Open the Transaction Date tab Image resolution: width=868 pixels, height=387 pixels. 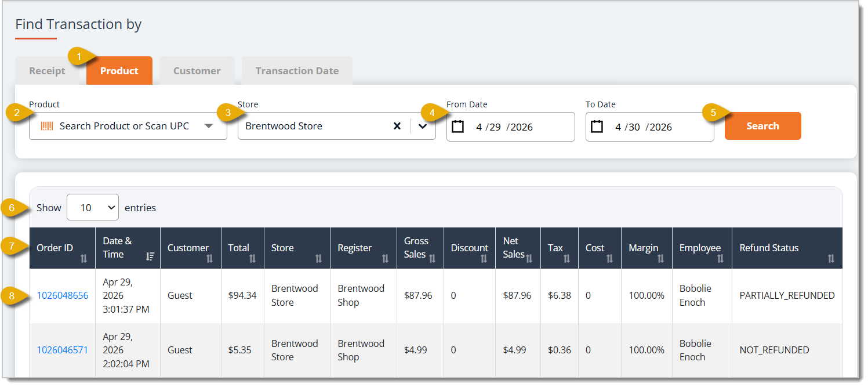click(297, 71)
